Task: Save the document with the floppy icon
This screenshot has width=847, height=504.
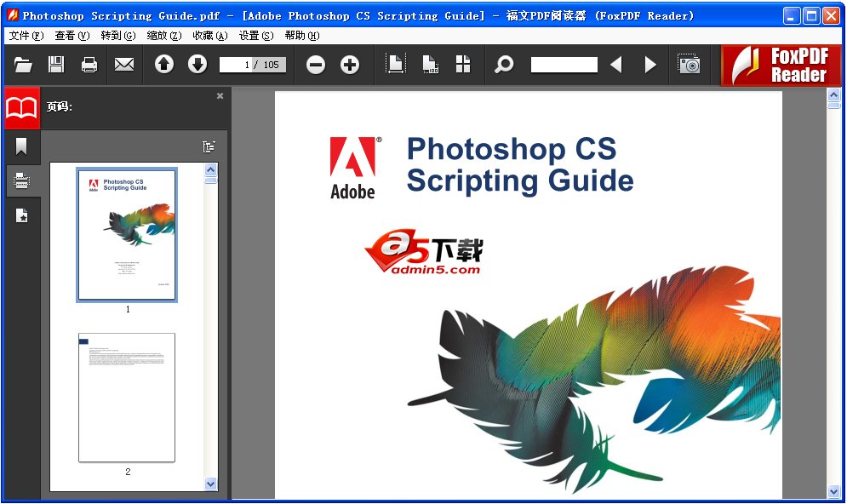Action: (x=56, y=65)
